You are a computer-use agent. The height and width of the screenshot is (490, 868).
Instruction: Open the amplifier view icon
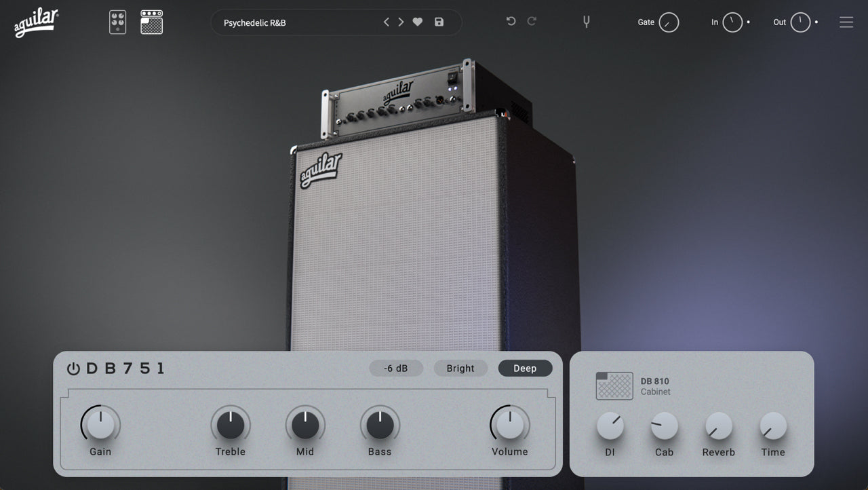pyautogui.click(x=151, y=22)
